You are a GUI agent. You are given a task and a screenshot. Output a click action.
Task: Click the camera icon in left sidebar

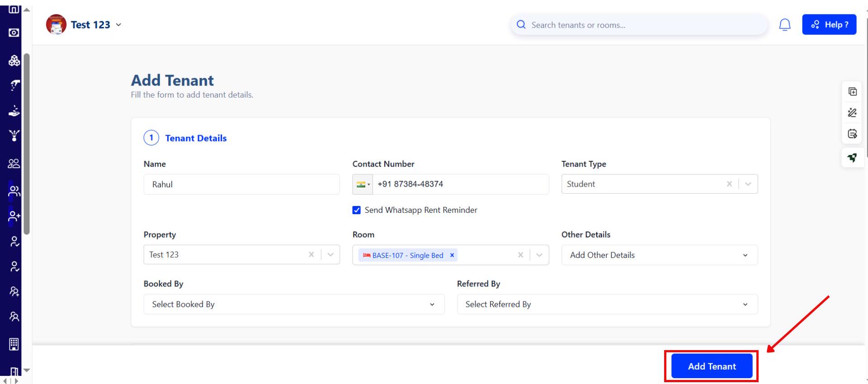pos(14,33)
